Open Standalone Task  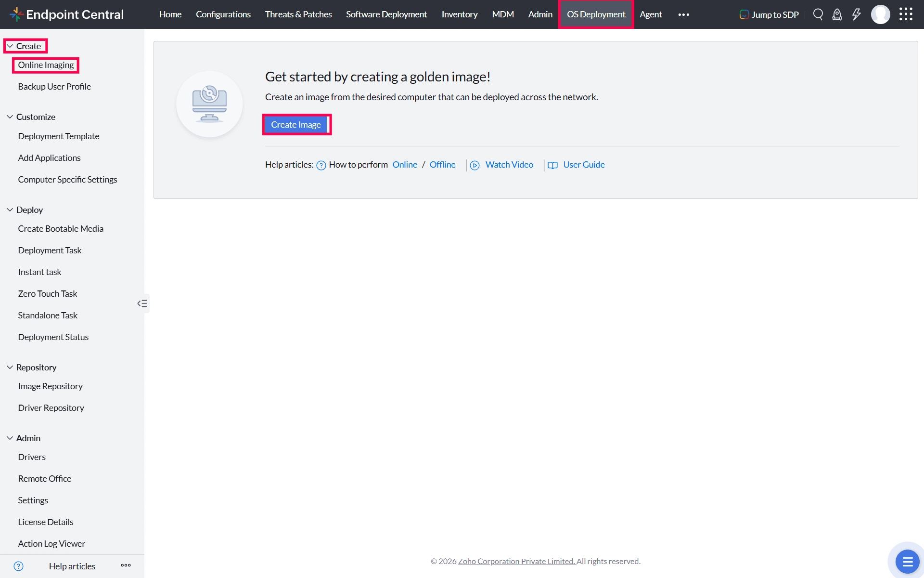(48, 315)
